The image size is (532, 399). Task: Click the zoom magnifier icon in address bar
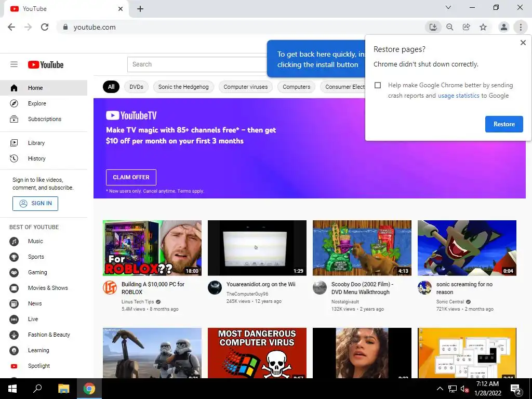coord(449,27)
